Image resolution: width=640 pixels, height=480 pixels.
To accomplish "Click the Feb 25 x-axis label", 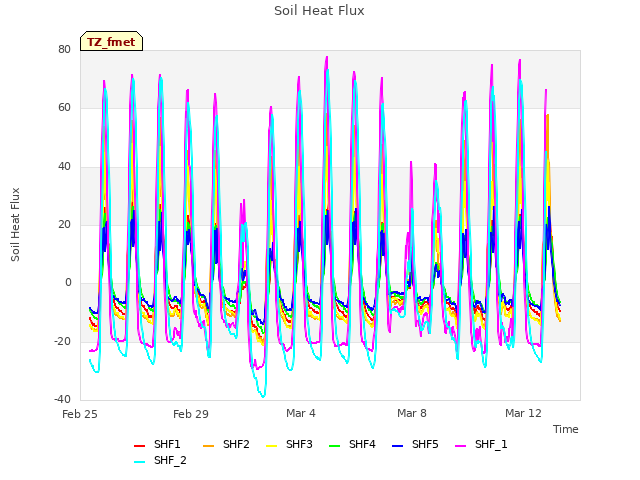I will [x=80, y=414].
